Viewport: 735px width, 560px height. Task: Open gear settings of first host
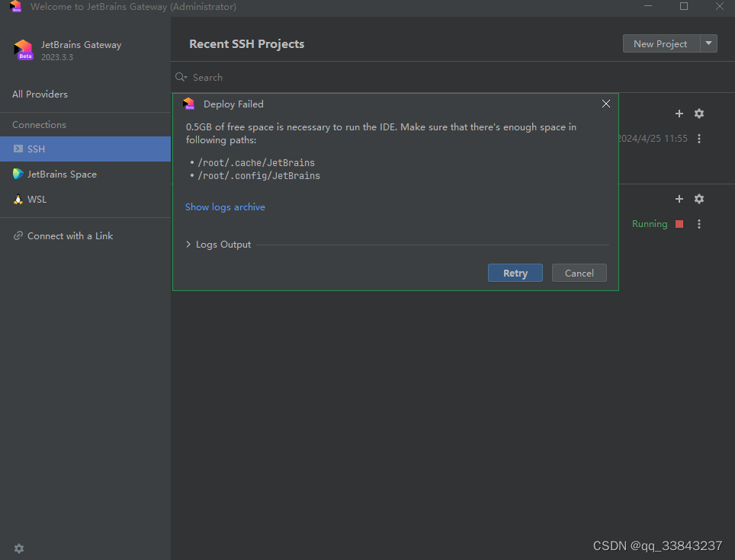699,114
